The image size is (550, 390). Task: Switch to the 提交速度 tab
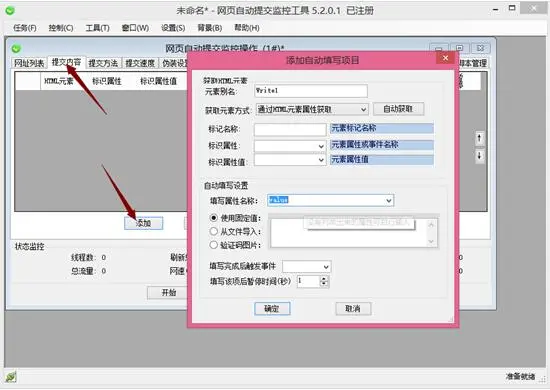pyautogui.click(x=140, y=63)
